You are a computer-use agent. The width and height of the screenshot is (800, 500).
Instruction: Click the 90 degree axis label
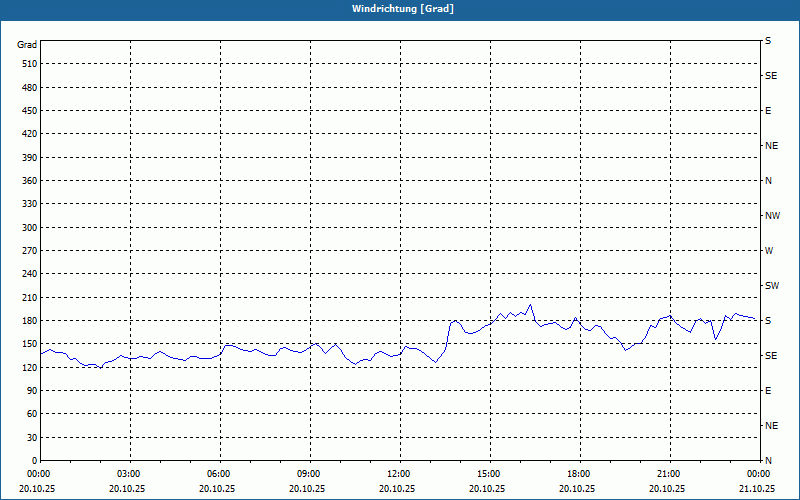[32, 391]
